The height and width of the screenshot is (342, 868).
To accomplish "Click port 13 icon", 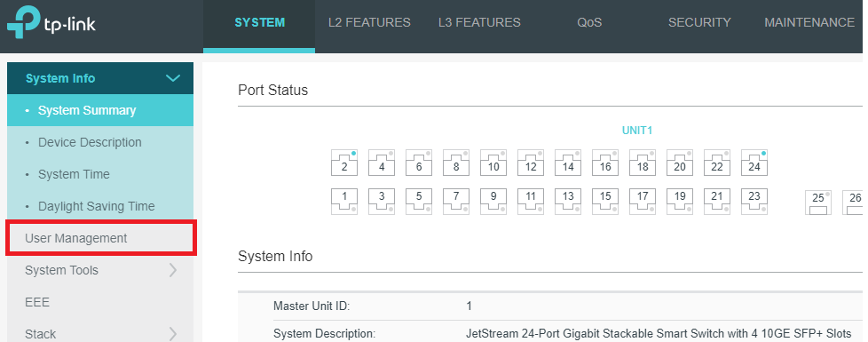I will click(568, 202).
